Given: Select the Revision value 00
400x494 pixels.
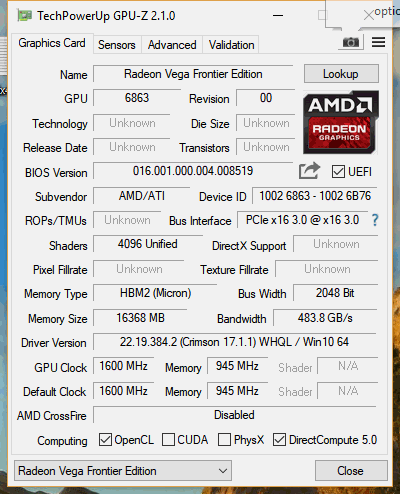Looking at the screenshot, I should pyautogui.click(x=266, y=98).
